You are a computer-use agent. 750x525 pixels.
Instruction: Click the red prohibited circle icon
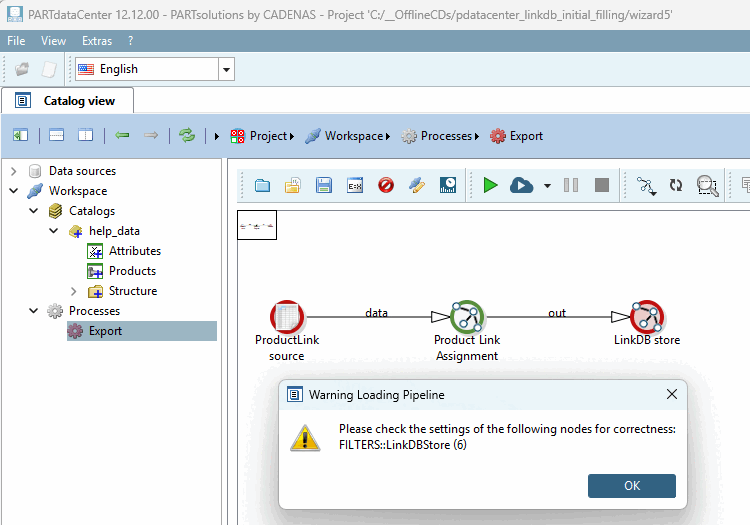tap(386, 185)
